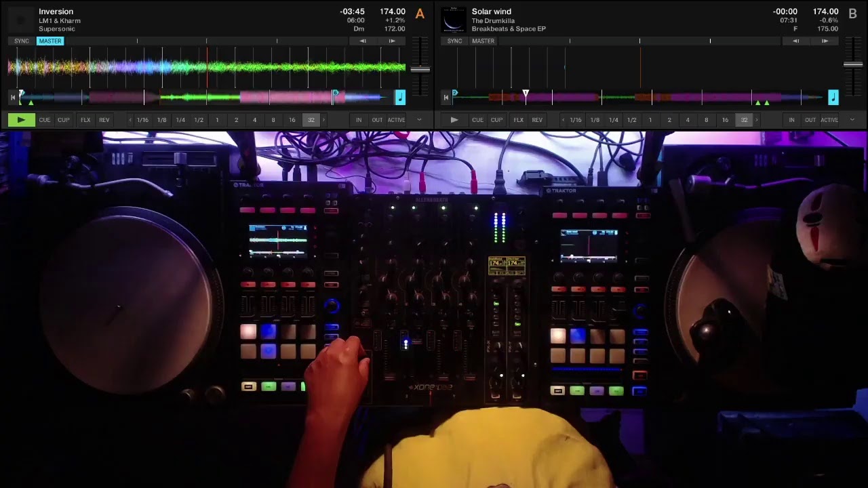Select 8 beat loop on Deck B

[x=707, y=120]
